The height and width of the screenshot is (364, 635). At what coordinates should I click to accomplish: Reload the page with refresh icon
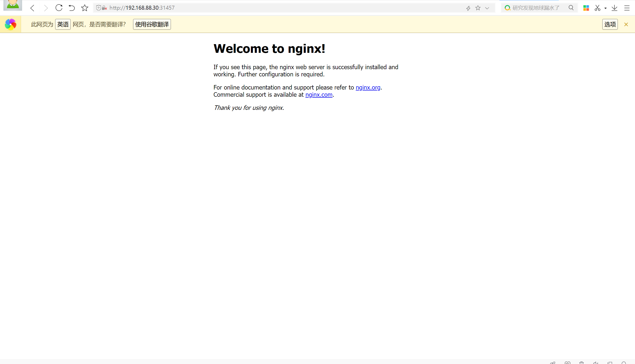click(x=59, y=8)
